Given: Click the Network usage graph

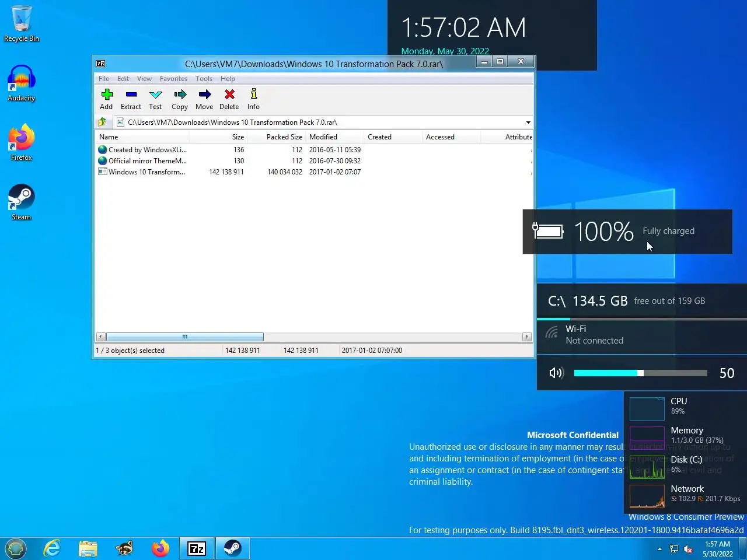Looking at the screenshot, I should tap(647, 496).
